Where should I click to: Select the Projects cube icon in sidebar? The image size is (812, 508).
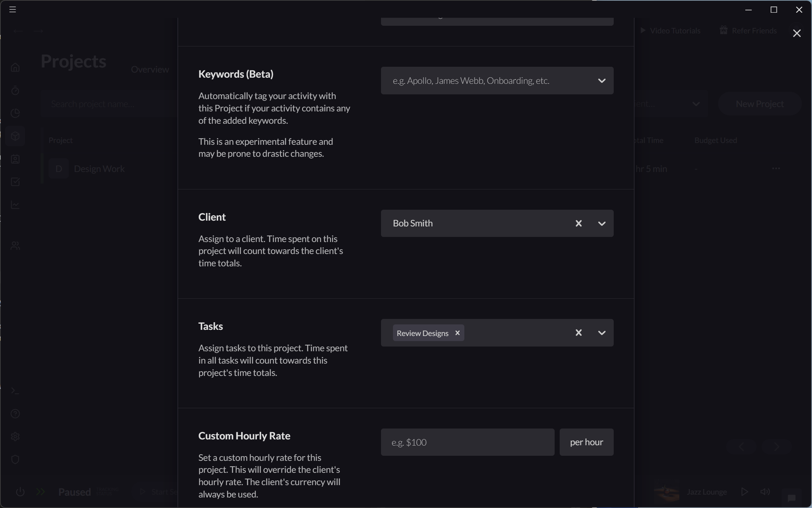coord(15,136)
